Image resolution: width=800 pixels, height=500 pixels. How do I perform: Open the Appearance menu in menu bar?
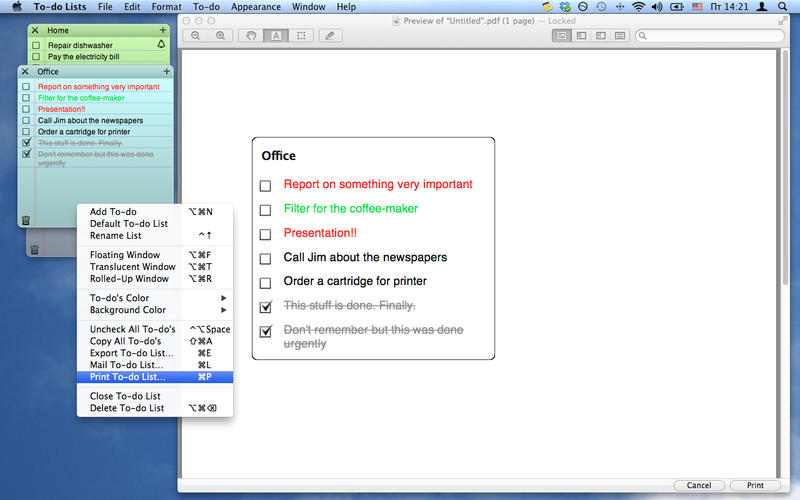click(255, 7)
